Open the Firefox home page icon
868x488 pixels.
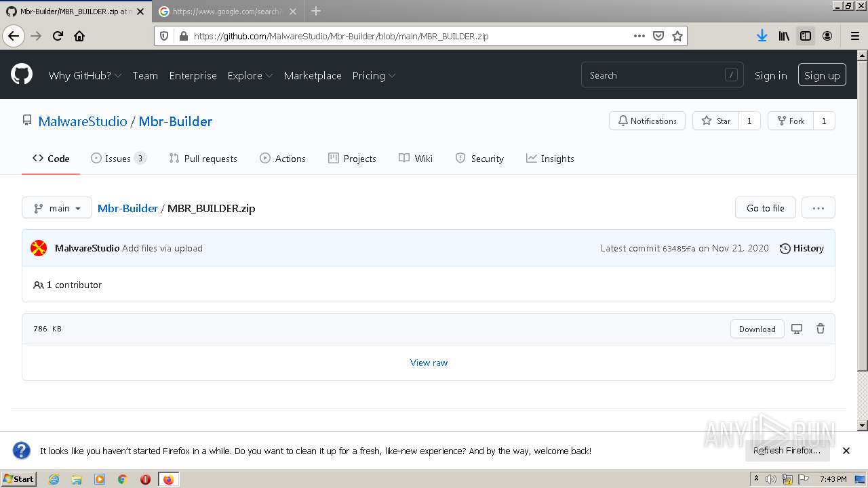click(x=79, y=36)
